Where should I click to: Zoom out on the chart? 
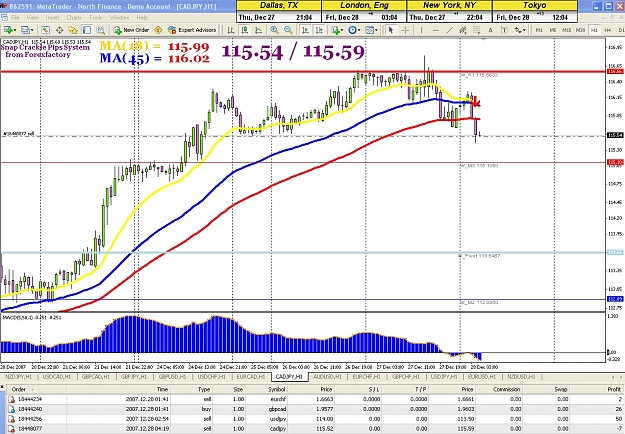(288, 30)
